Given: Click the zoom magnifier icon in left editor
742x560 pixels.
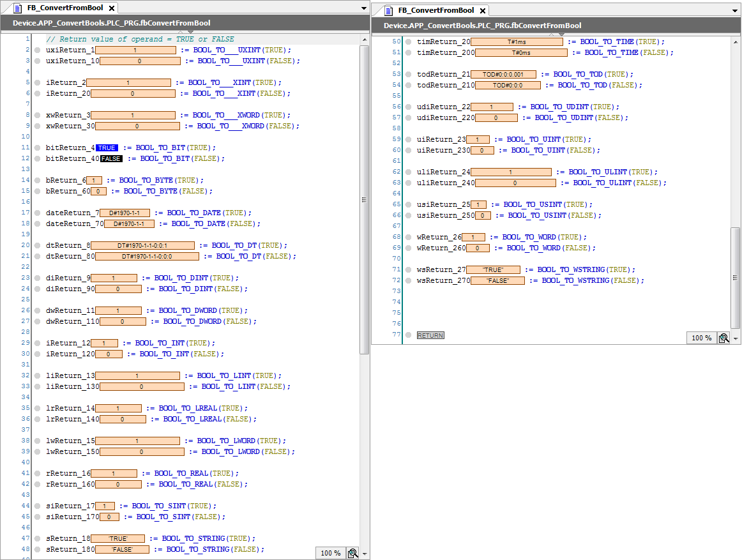Looking at the screenshot, I should click(x=352, y=553).
